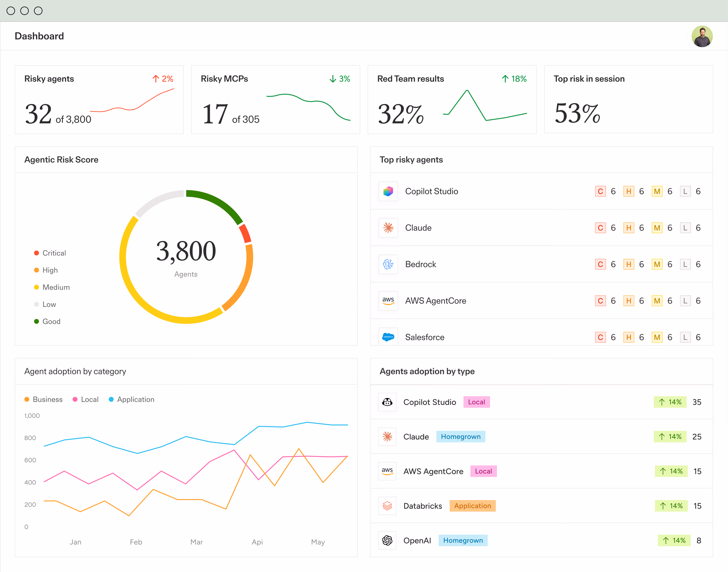Image resolution: width=728 pixels, height=572 pixels.
Task: Toggle the Application series in the adoption chart legend
Action: coord(132,399)
